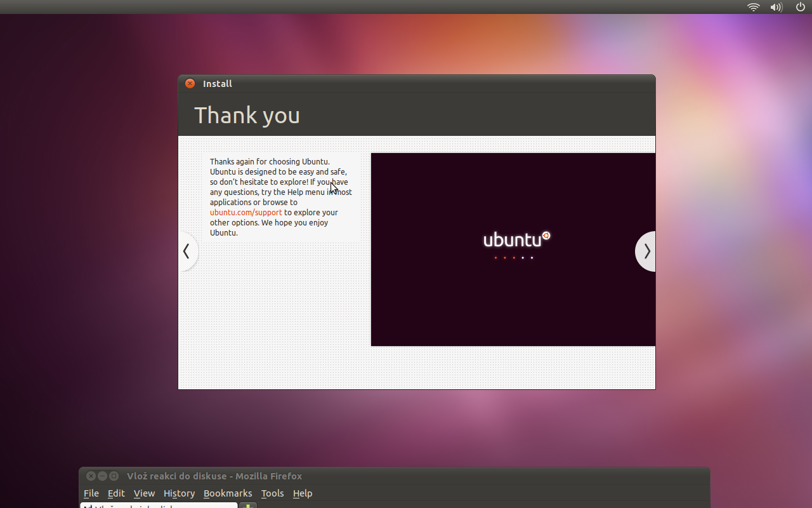812x508 pixels.
Task: Click the 'Thank you' heading
Action: pyautogui.click(x=247, y=115)
